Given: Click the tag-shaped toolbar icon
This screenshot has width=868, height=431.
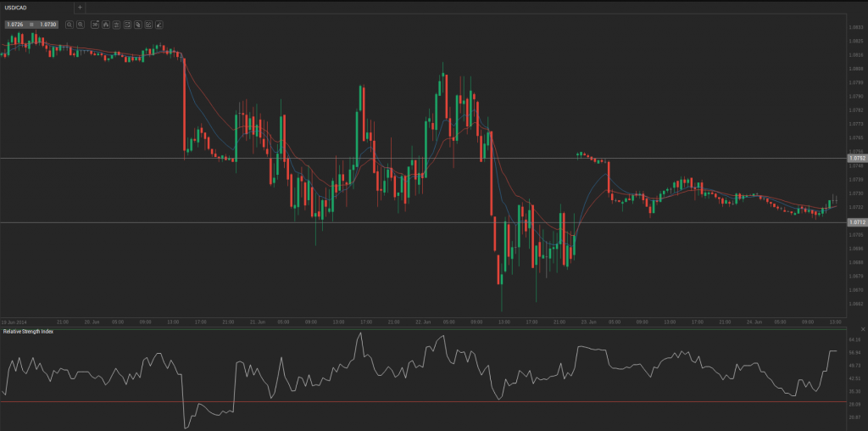Looking at the screenshot, I should [x=137, y=25].
